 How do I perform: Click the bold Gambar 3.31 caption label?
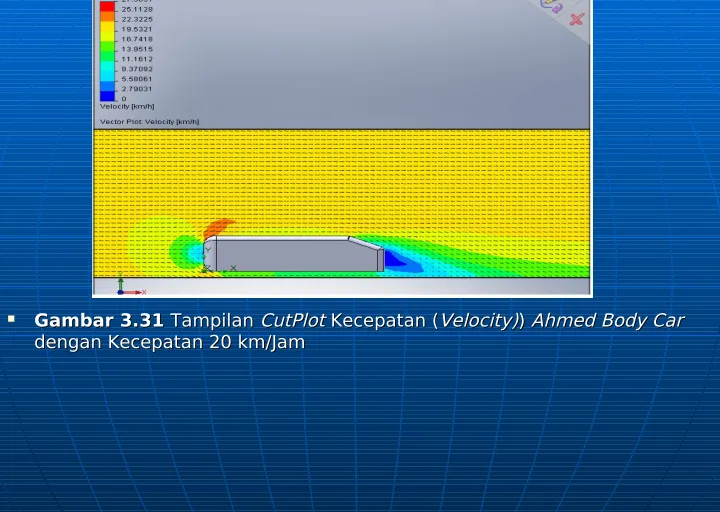pos(99,321)
